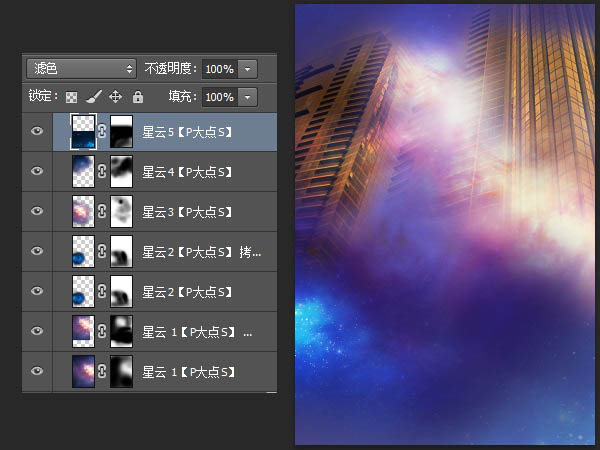Toggle lock transparent pixels checkerboard icon
Image resolution: width=600 pixels, height=450 pixels.
coord(72,97)
